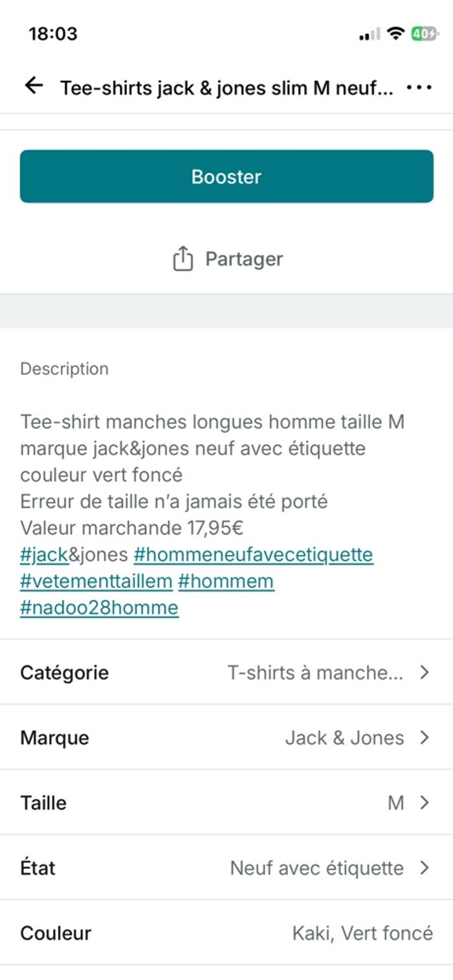Open the État row chevron
Viewport: 453px width, 980px height.
point(425,867)
